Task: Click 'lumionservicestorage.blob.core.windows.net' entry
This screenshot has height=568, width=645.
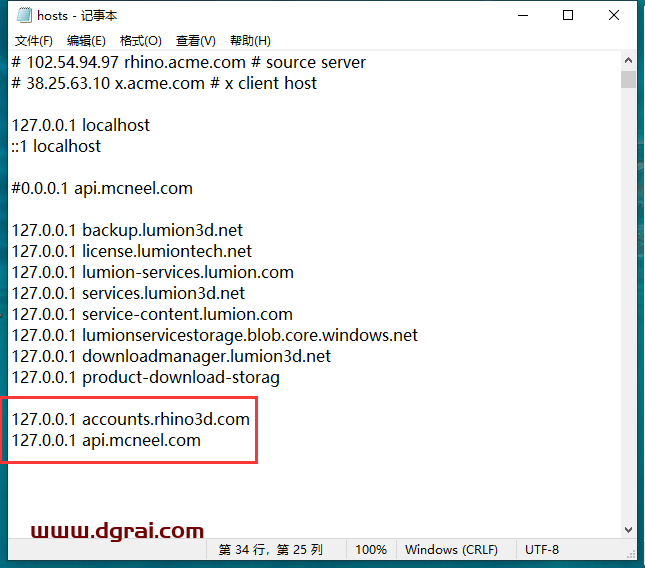Action: (250, 335)
